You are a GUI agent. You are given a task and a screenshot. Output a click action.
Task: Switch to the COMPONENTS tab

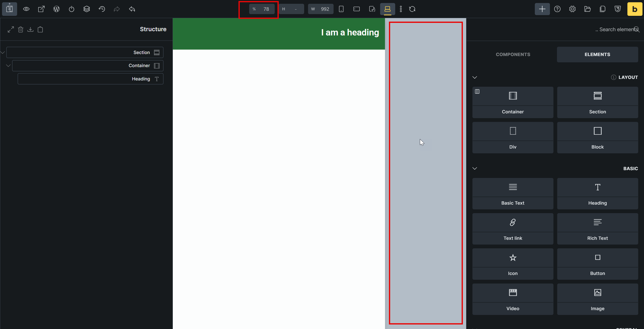point(513,54)
